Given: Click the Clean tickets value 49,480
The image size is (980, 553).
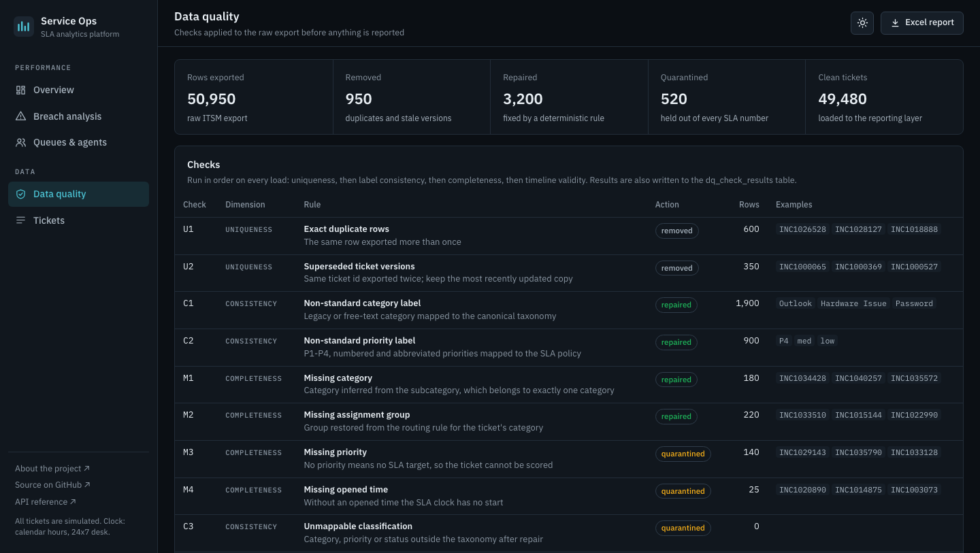Looking at the screenshot, I should pyautogui.click(x=843, y=99).
